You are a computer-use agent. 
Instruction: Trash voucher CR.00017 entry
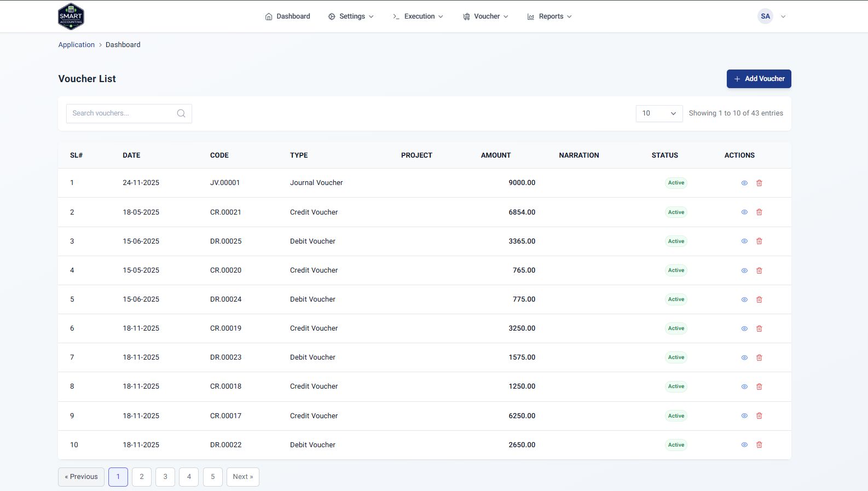[759, 416]
